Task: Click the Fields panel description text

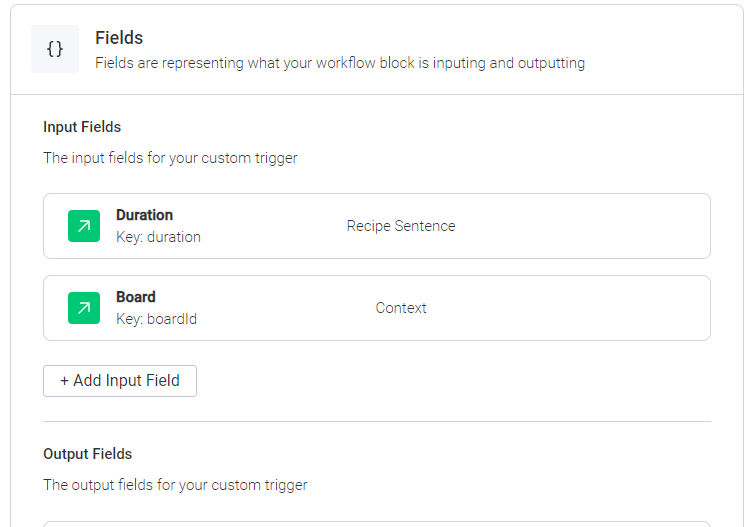Action: click(340, 63)
